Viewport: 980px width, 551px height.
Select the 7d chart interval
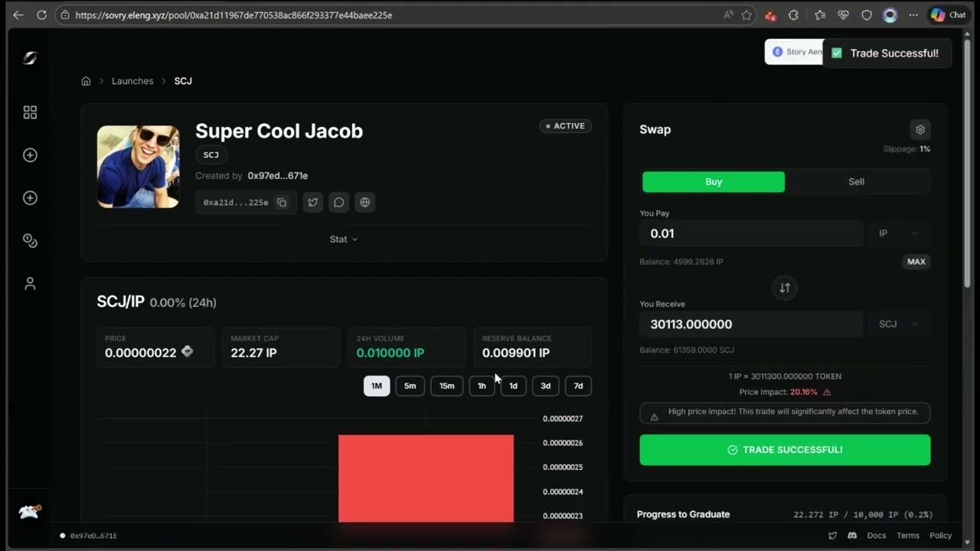tap(578, 386)
